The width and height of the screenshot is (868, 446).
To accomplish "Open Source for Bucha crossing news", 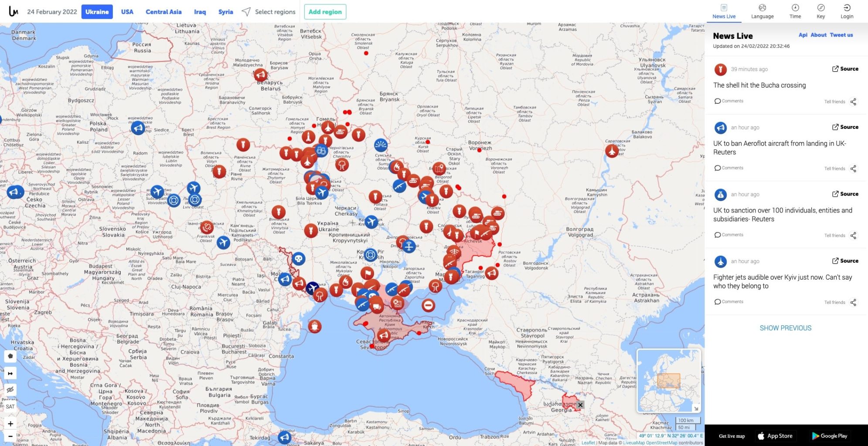I will (x=845, y=69).
